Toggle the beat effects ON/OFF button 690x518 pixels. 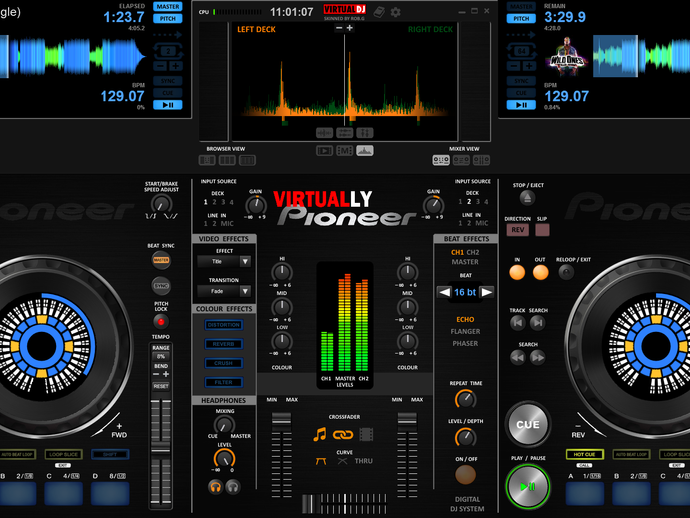pos(465,474)
